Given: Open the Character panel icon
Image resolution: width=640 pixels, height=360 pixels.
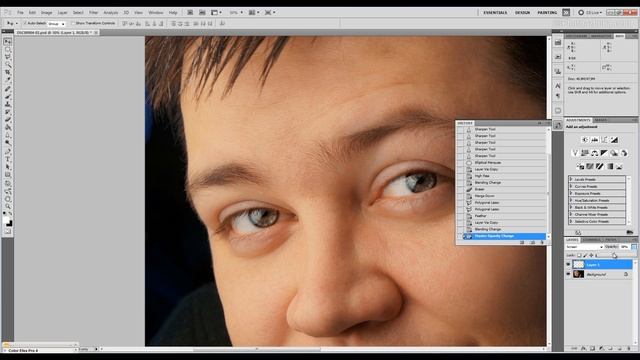Looking at the screenshot, I should click(558, 86).
